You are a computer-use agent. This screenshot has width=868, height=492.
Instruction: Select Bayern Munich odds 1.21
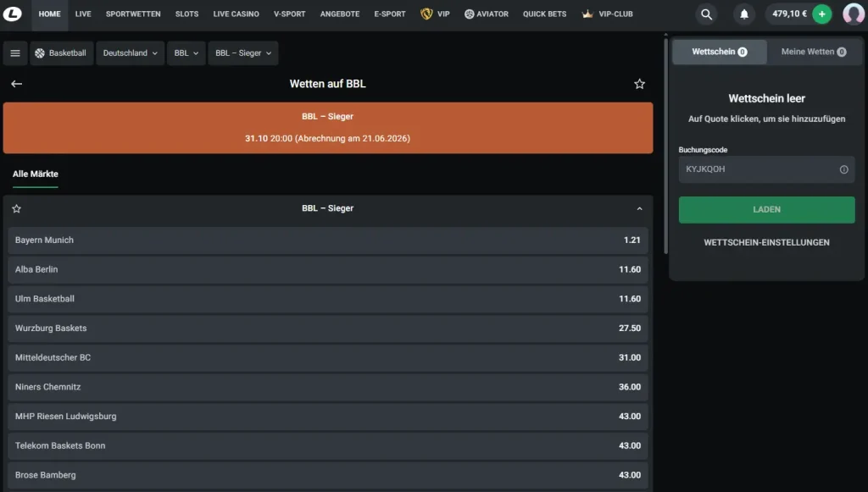(x=632, y=240)
